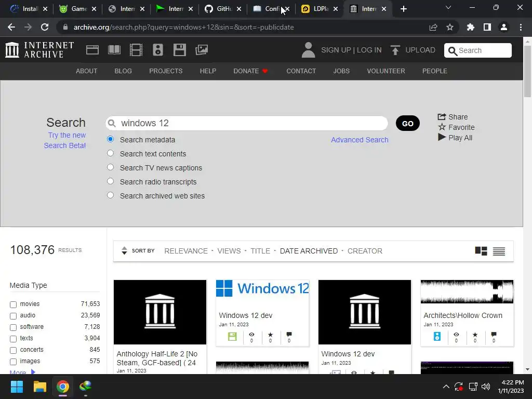The height and width of the screenshot is (399, 532).
Task: Select Search TV news captions option
Action: pyautogui.click(x=110, y=167)
